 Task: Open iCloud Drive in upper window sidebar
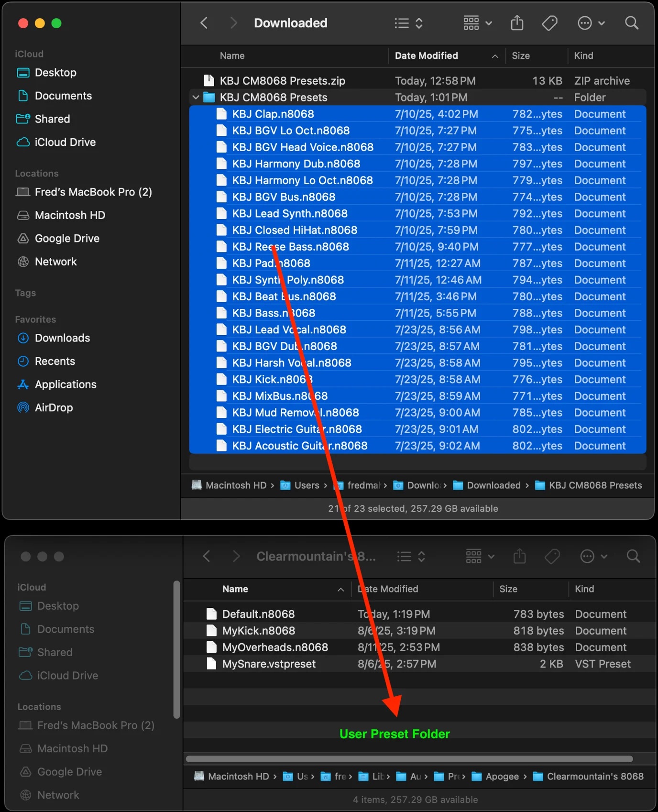[56, 142]
